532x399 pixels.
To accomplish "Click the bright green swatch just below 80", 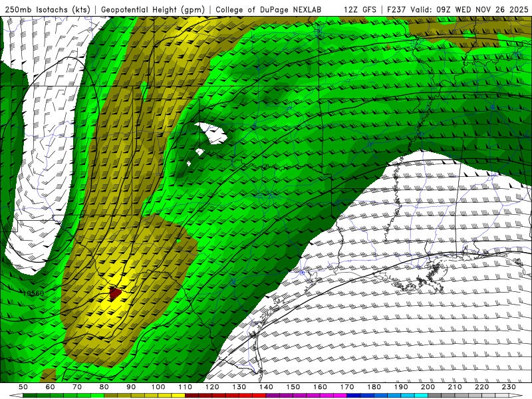I will (97, 395).
